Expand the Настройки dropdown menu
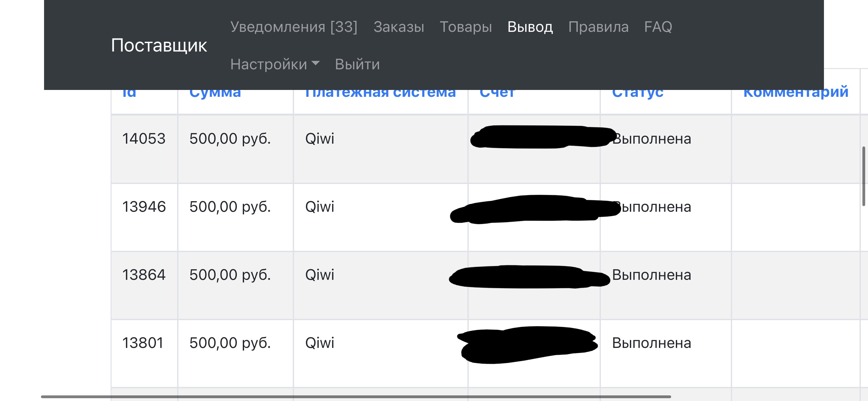The image size is (868, 401). 269,64
